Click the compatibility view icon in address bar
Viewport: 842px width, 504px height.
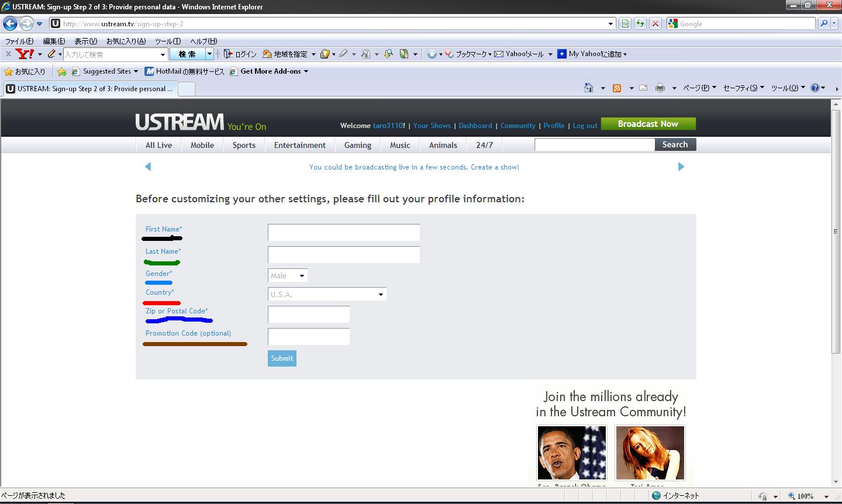point(625,24)
